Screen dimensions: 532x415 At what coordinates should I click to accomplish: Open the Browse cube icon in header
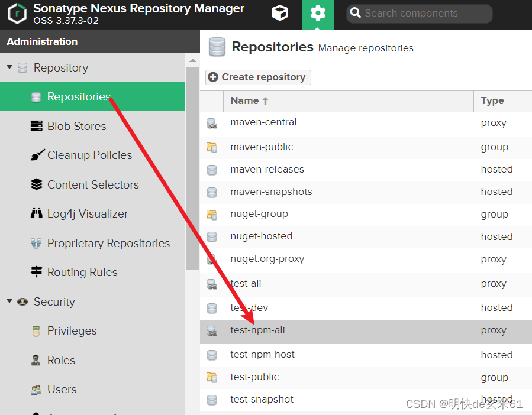(280, 13)
